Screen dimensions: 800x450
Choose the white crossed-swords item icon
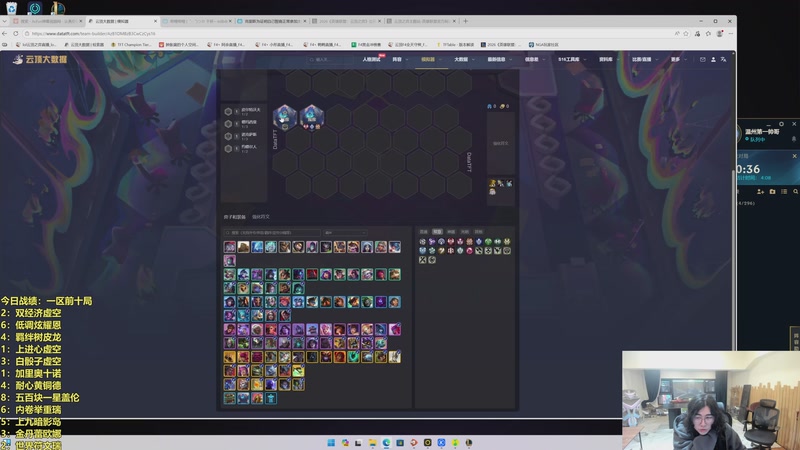point(422,260)
